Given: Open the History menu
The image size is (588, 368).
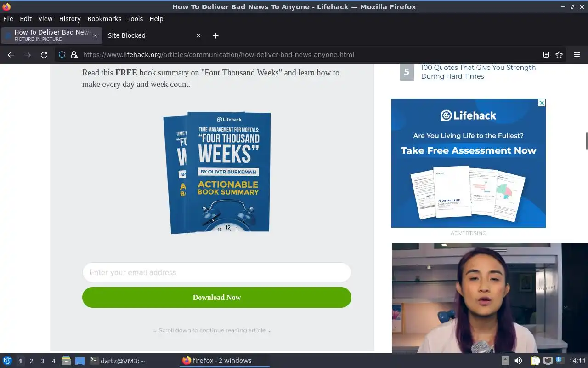Looking at the screenshot, I should click(x=70, y=19).
